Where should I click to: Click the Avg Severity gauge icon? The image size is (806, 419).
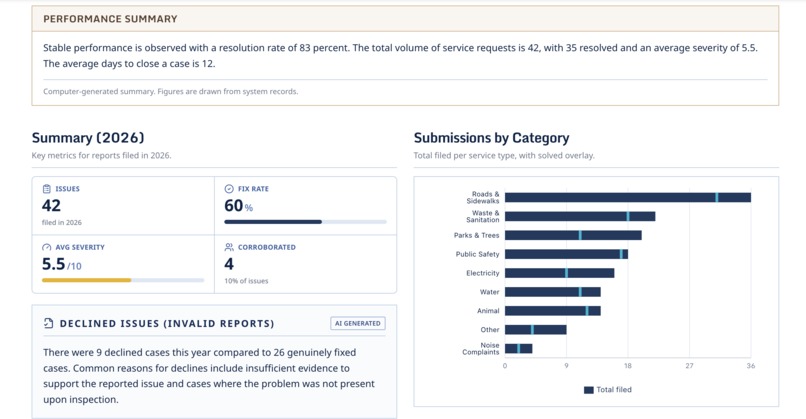(x=47, y=247)
